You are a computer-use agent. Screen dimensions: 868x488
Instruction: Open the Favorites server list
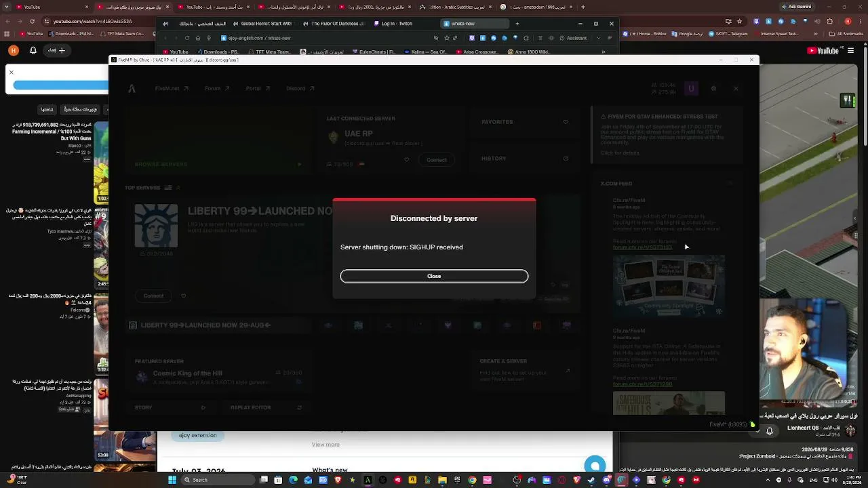525,122
